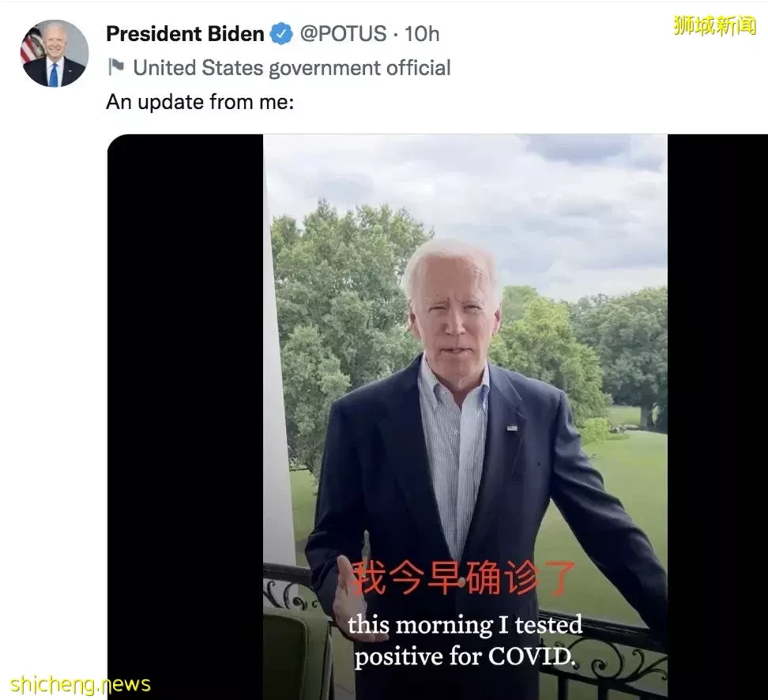Click the caption line positive for COVID
Viewport: 768px width, 700px height.
465,657
